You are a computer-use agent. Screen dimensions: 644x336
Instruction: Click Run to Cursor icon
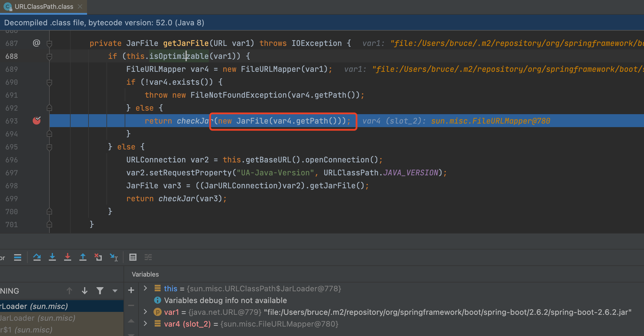point(114,257)
